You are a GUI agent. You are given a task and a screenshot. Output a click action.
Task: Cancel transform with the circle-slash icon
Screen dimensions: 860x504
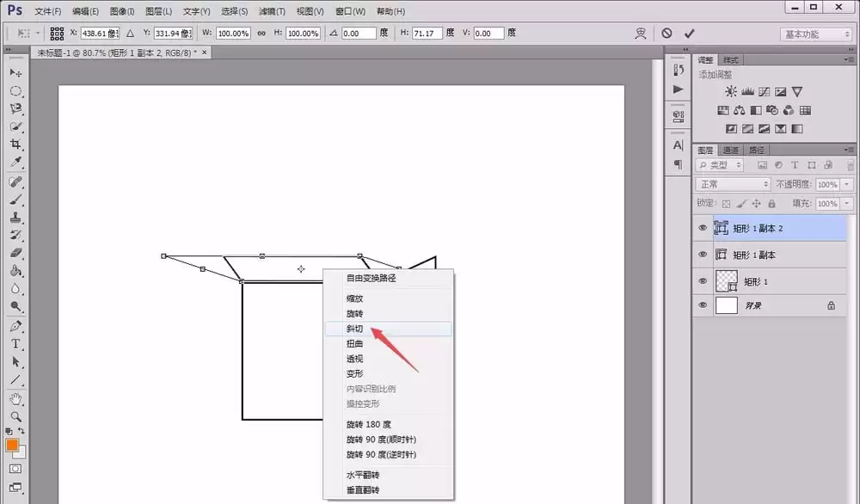click(666, 34)
